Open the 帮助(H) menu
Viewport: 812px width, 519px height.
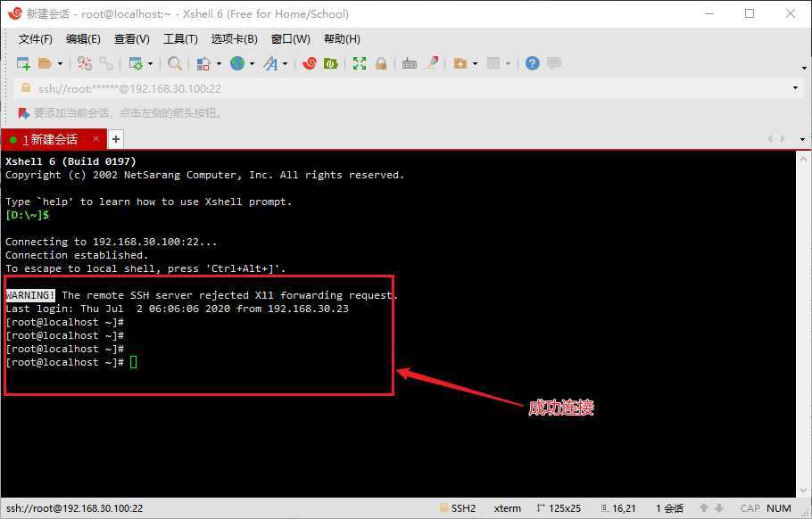(x=342, y=39)
